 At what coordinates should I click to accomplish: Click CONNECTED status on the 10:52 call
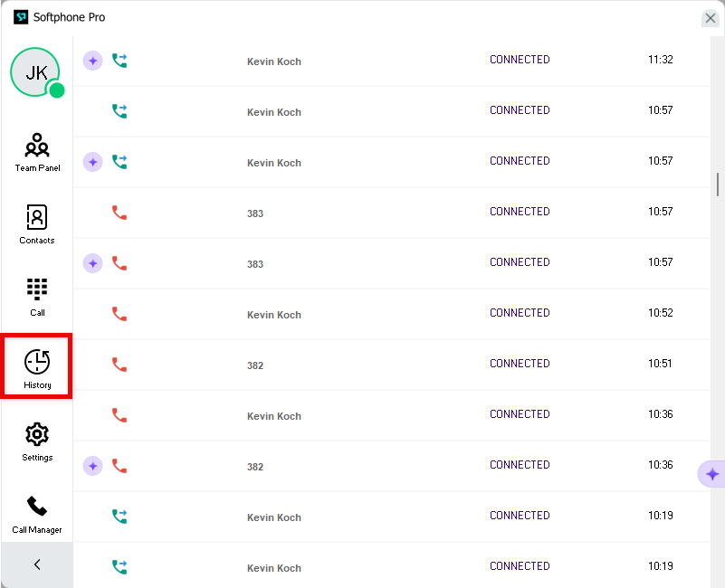click(x=520, y=313)
